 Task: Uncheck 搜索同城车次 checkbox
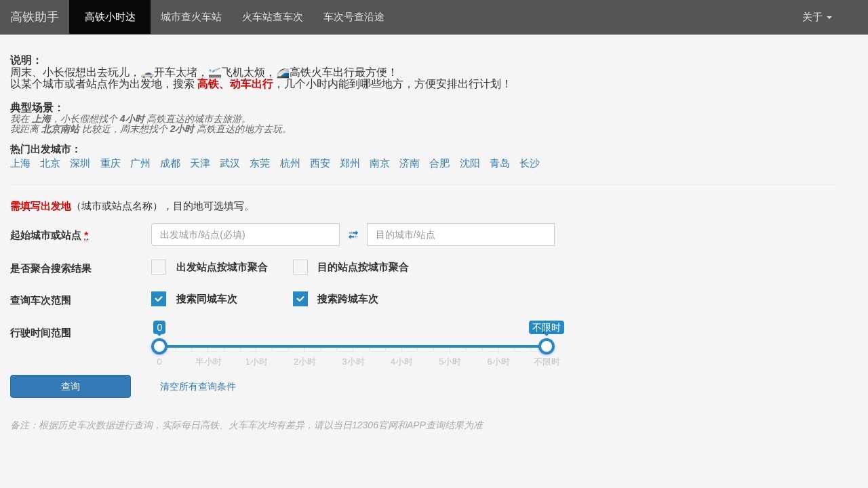159,299
